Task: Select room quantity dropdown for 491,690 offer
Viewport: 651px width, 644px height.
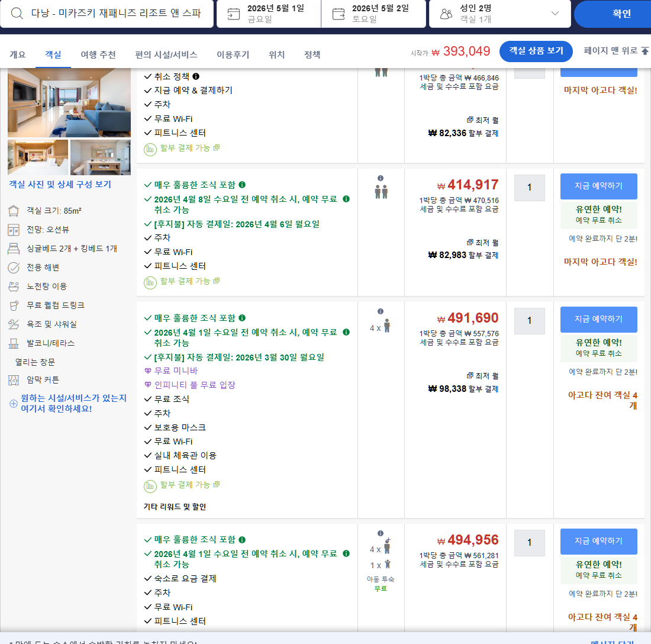Action: (x=529, y=321)
